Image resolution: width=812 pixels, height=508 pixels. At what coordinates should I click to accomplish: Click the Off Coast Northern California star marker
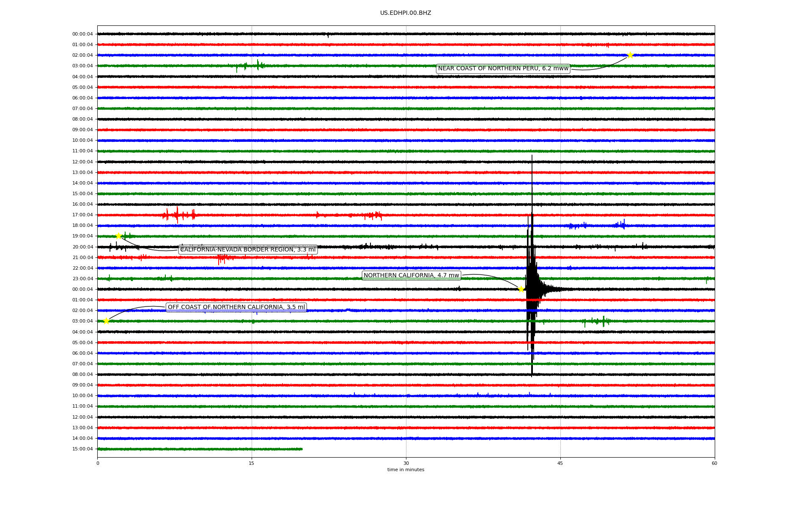tap(106, 321)
